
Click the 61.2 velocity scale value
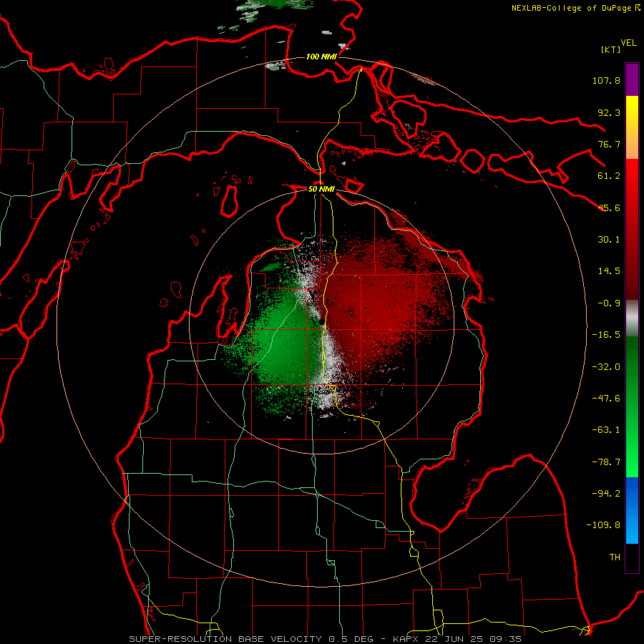click(609, 176)
